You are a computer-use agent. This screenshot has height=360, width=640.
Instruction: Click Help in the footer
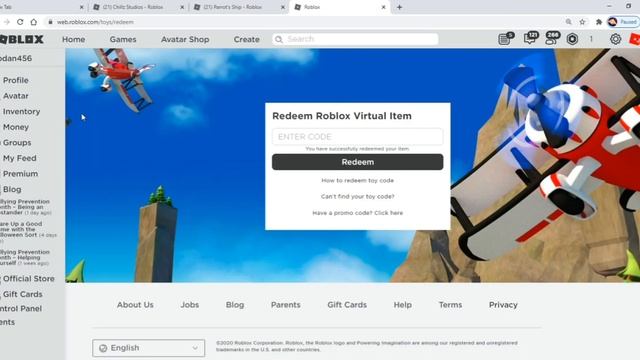pyautogui.click(x=402, y=305)
